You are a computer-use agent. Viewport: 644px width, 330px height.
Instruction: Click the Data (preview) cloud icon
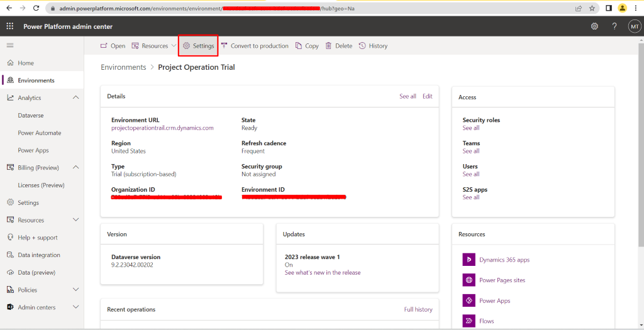[x=10, y=272]
